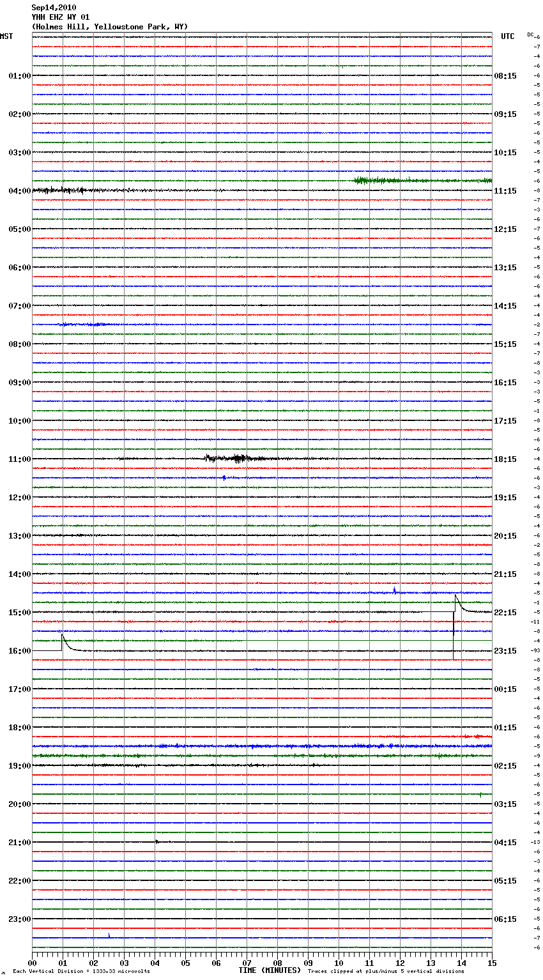
Task: Select the 23:00 MST time label
Action: tap(19, 919)
